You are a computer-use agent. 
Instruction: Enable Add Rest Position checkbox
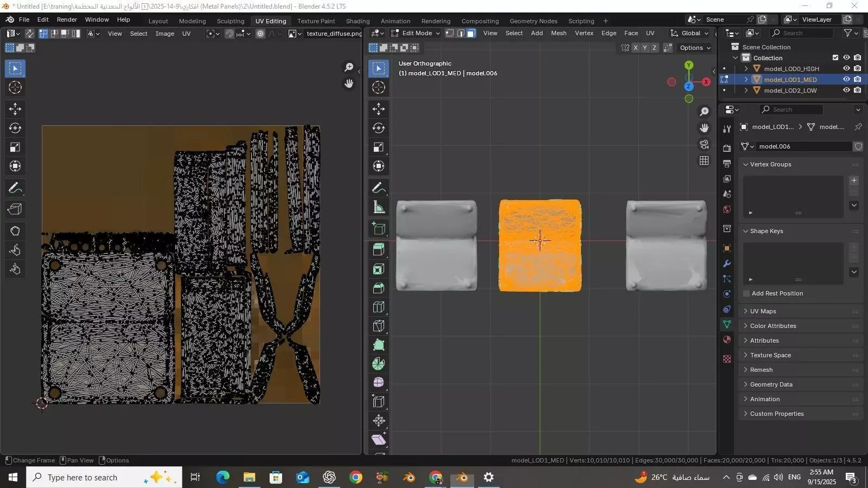click(x=746, y=293)
